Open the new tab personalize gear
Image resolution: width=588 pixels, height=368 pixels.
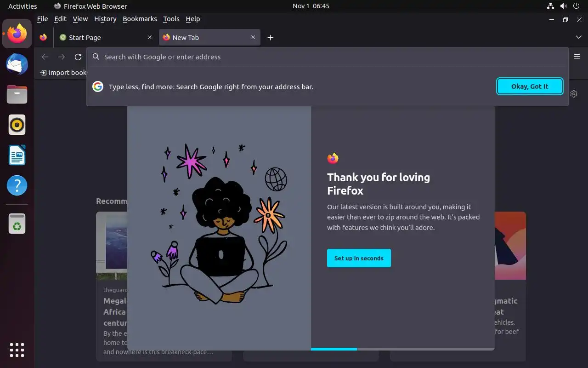574,94
